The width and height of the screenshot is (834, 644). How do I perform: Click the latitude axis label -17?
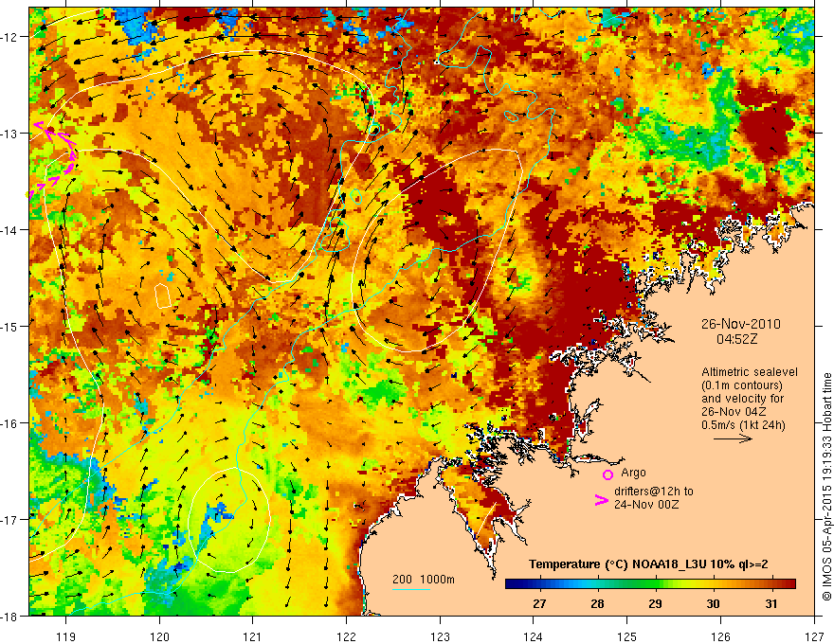(9, 519)
